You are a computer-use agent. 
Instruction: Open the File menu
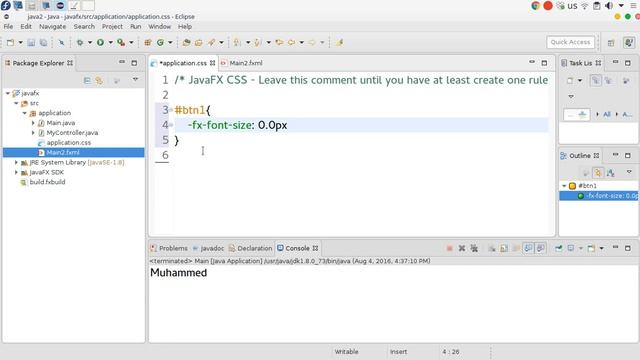coord(8,27)
